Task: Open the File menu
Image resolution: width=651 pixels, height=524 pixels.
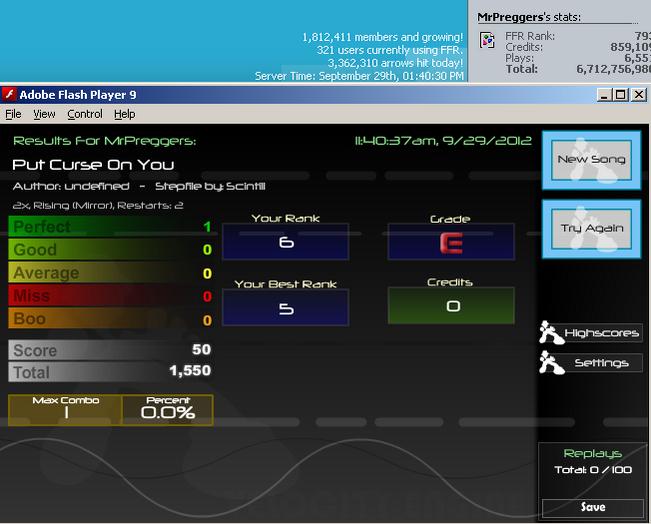Action: (x=13, y=114)
